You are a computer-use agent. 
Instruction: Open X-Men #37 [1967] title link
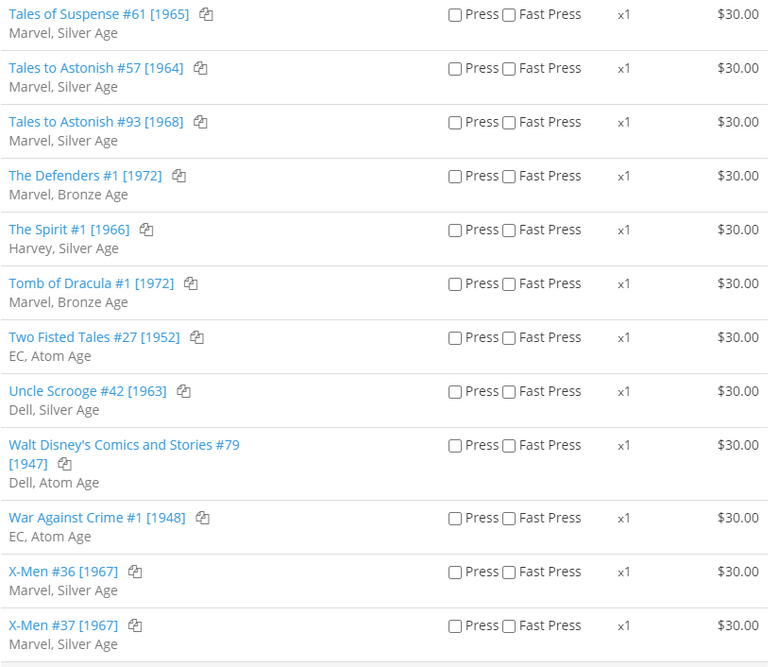click(x=64, y=625)
